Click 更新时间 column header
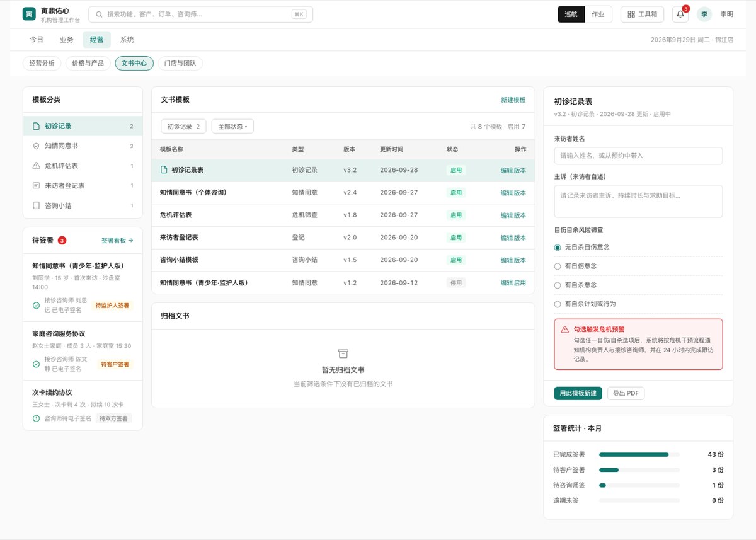The height and width of the screenshot is (540, 756). point(391,149)
